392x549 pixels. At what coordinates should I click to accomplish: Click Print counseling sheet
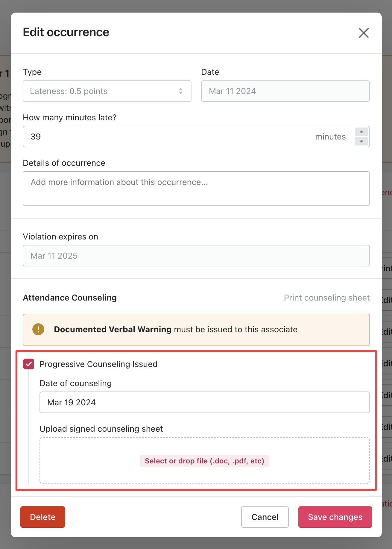pos(326,298)
